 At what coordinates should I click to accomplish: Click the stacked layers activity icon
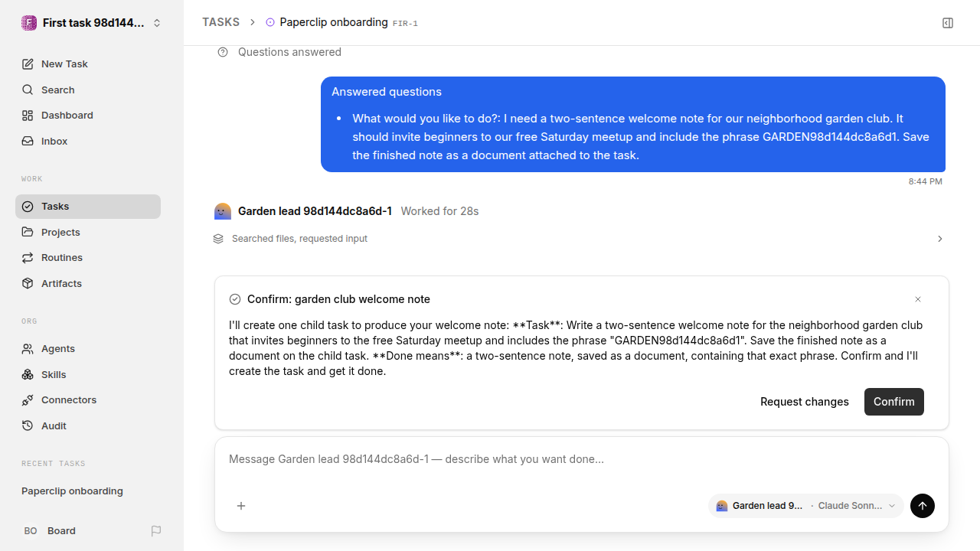[218, 239]
